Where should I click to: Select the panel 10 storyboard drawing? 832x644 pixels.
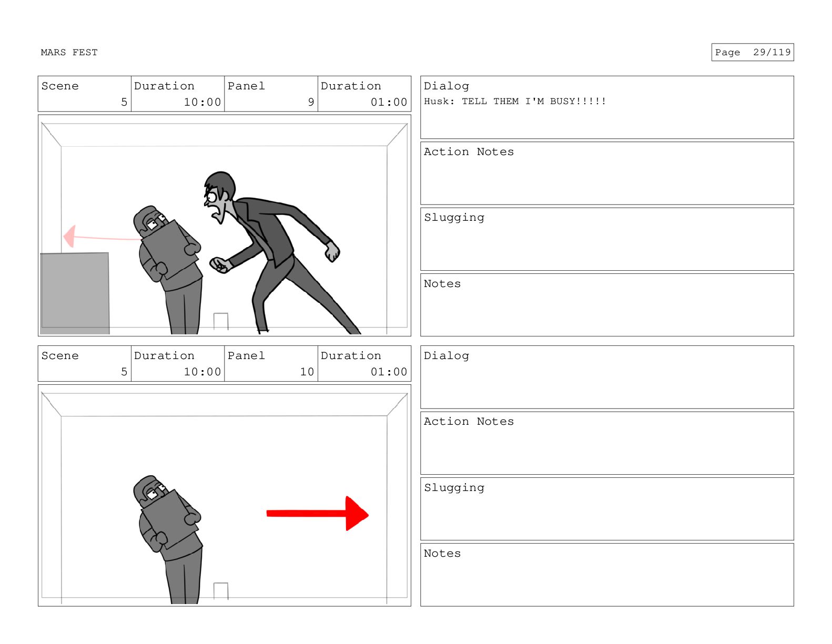point(225,495)
